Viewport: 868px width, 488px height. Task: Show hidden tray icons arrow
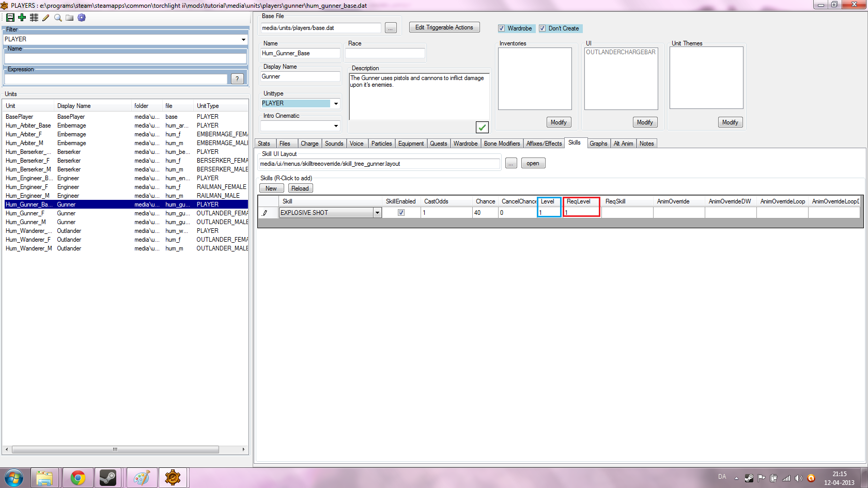coord(736,478)
